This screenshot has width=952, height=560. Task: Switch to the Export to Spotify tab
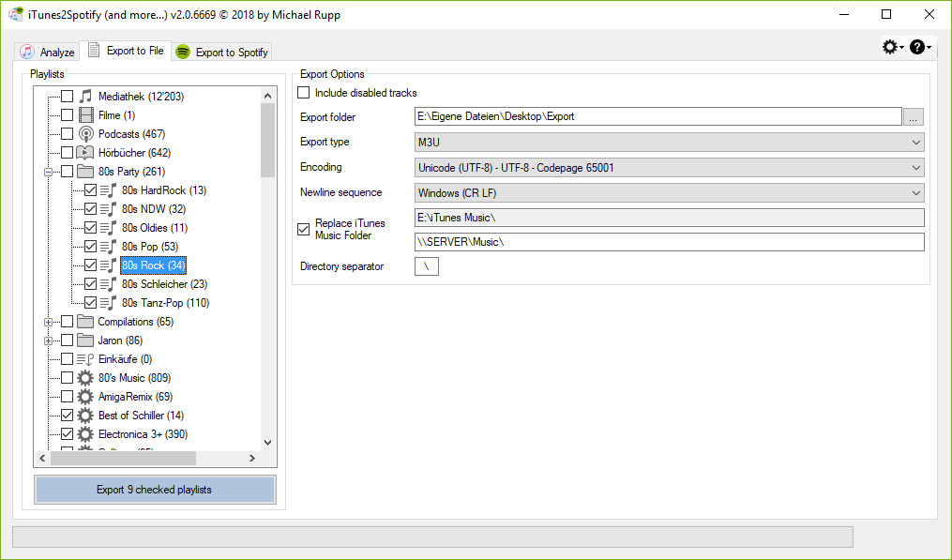(x=221, y=53)
